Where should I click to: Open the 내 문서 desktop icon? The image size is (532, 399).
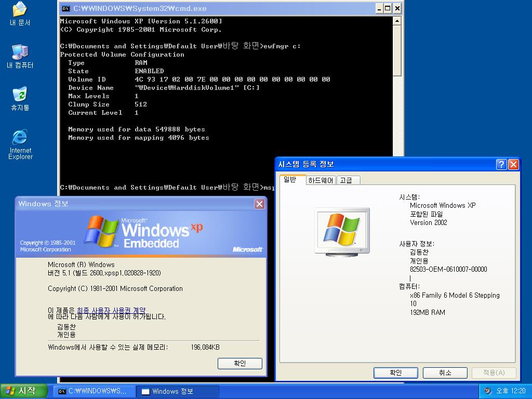[20, 10]
